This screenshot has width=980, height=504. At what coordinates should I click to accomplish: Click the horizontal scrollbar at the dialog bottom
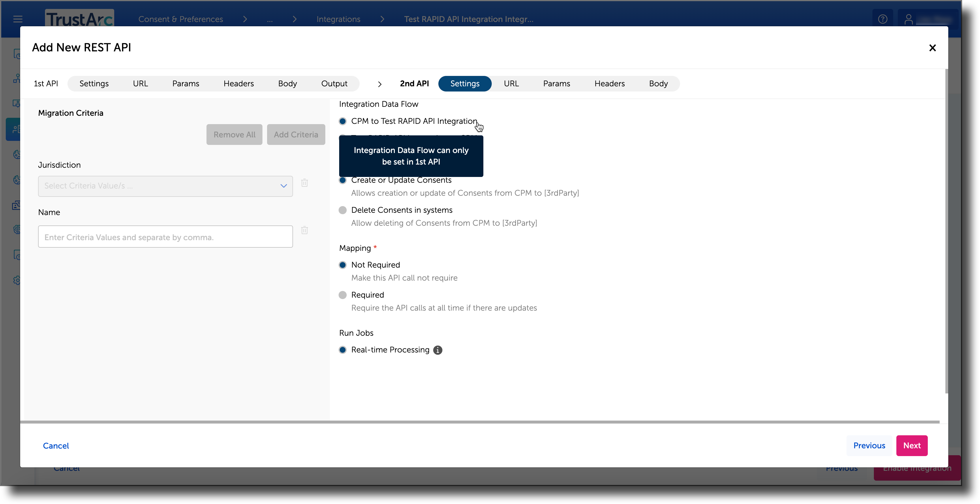click(x=480, y=422)
